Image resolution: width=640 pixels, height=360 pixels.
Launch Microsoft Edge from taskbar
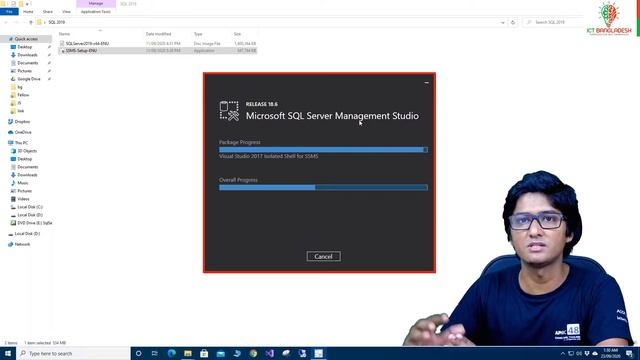click(x=171, y=353)
